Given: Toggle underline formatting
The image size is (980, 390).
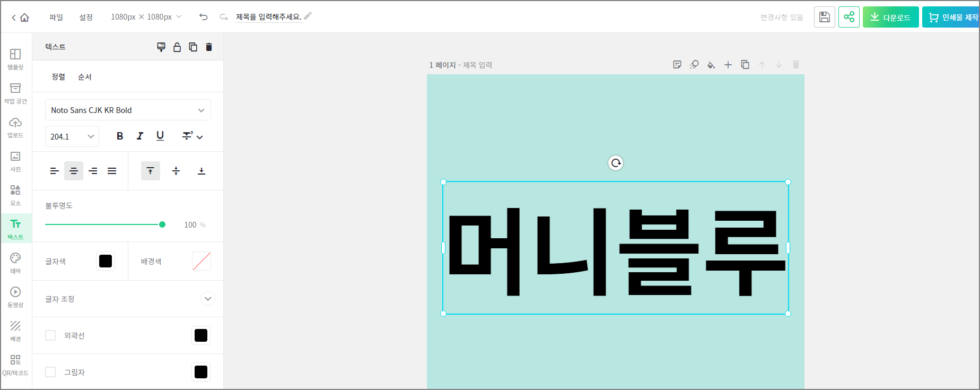Looking at the screenshot, I should 160,136.
